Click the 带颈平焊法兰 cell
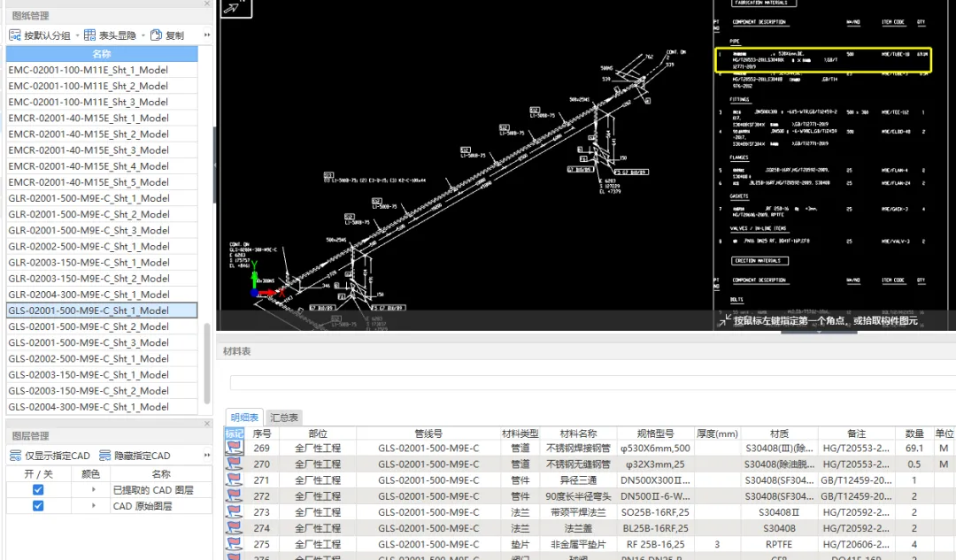The height and width of the screenshot is (560, 956). click(578, 512)
